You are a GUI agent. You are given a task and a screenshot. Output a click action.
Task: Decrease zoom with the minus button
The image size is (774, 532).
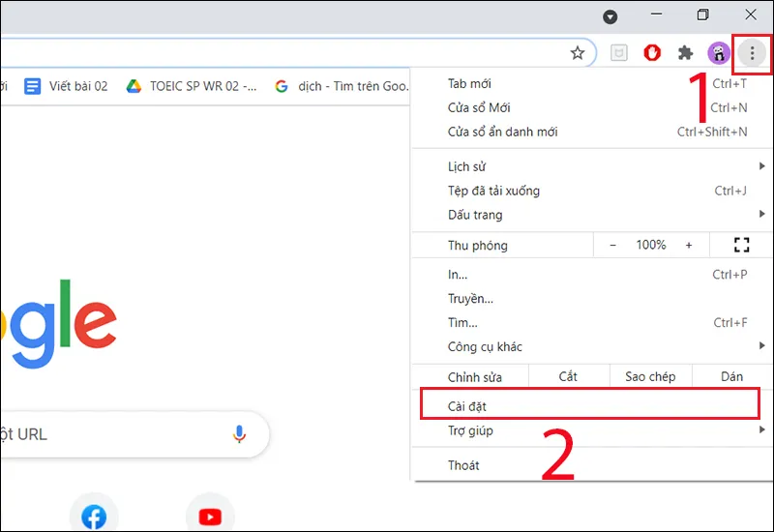point(612,246)
